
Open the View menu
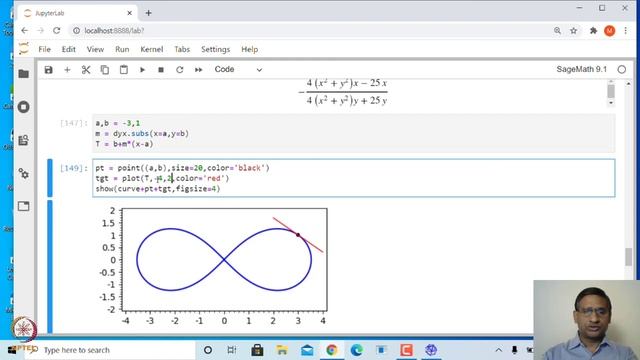point(95,49)
